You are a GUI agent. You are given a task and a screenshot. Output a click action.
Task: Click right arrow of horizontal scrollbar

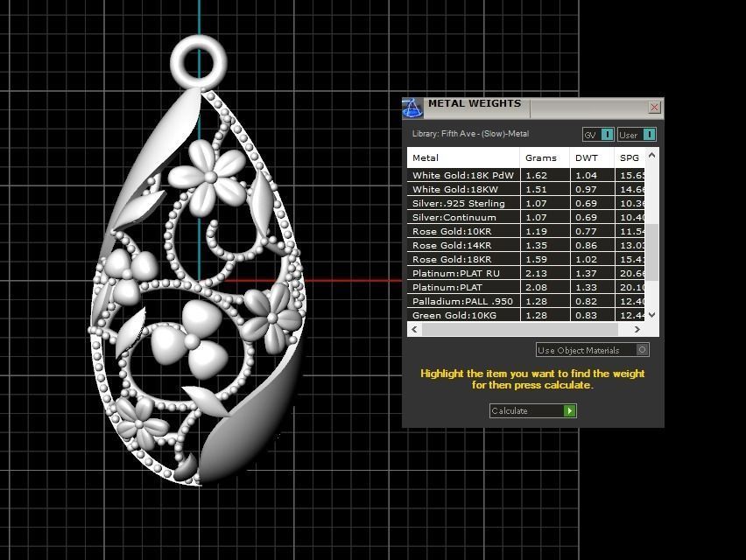[x=637, y=329]
